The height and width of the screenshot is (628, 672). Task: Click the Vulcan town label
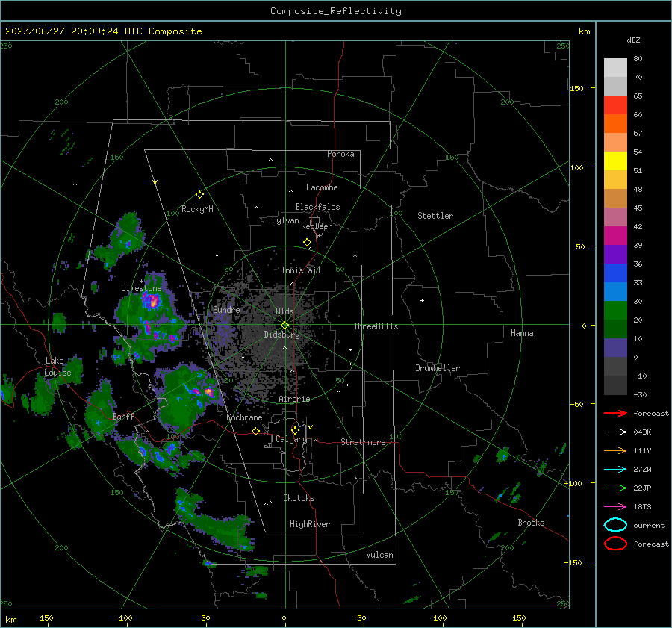point(379,555)
